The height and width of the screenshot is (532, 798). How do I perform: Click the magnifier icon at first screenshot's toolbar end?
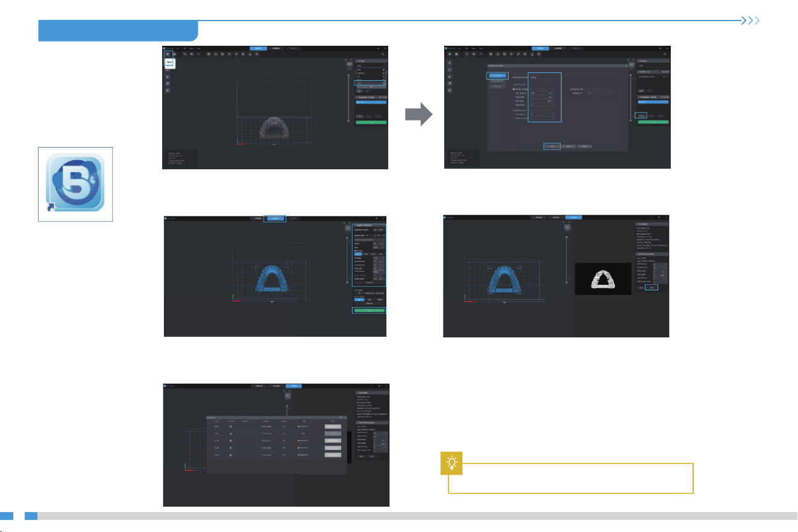[x=383, y=54]
